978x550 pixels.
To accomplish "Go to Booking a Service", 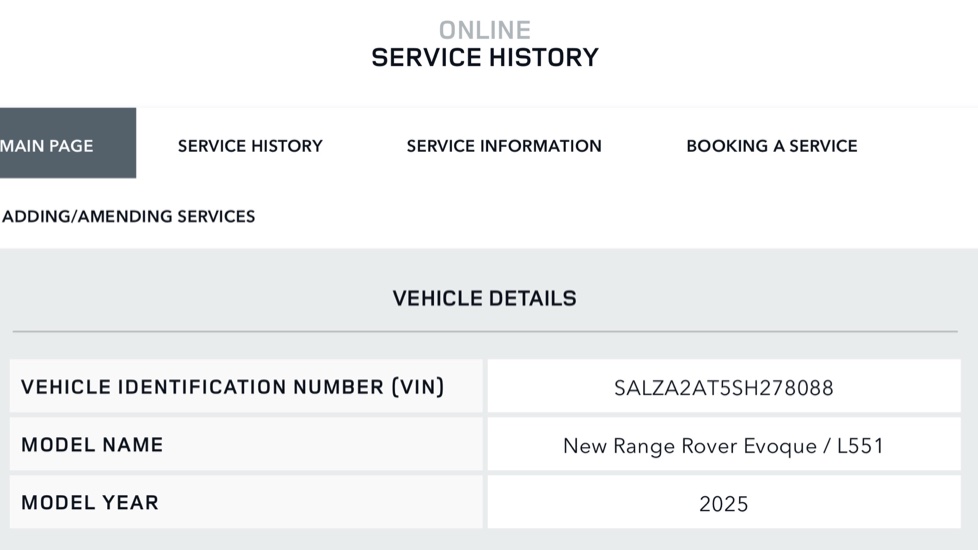I will coord(771,146).
